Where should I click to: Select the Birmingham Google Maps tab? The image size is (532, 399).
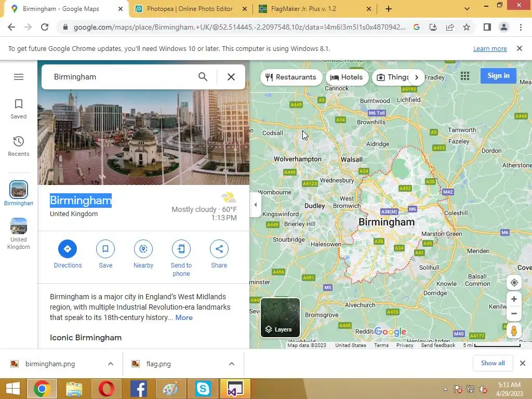[x=61, y=9]
